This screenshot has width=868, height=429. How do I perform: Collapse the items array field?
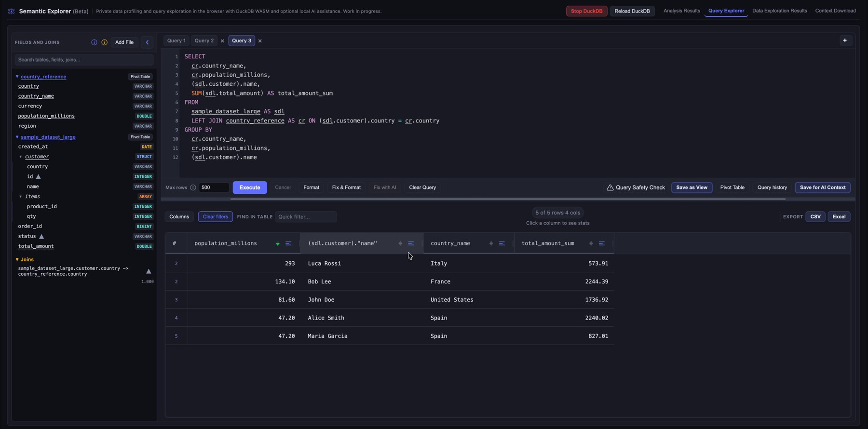pyautogui.click(x=20, y=197)
